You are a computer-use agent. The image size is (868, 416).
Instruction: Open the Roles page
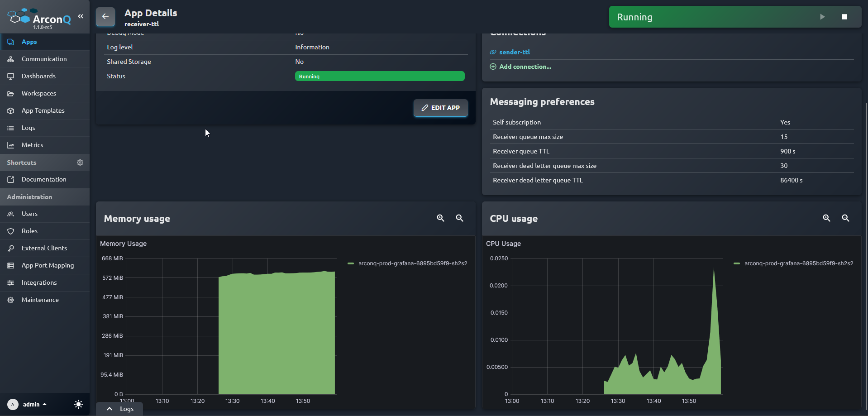45,231
